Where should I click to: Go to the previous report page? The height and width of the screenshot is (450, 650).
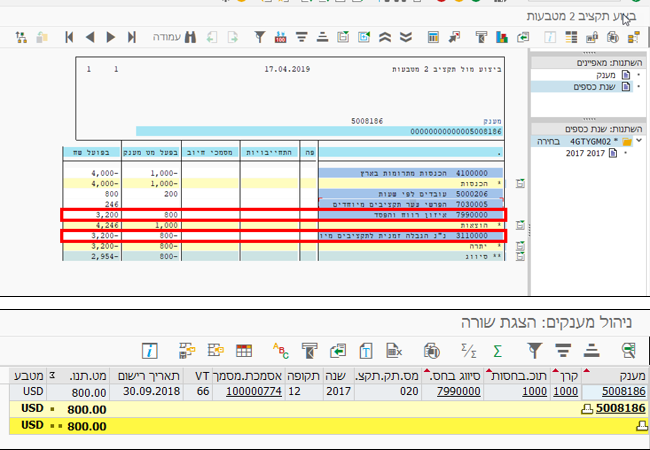coord(90,37)
